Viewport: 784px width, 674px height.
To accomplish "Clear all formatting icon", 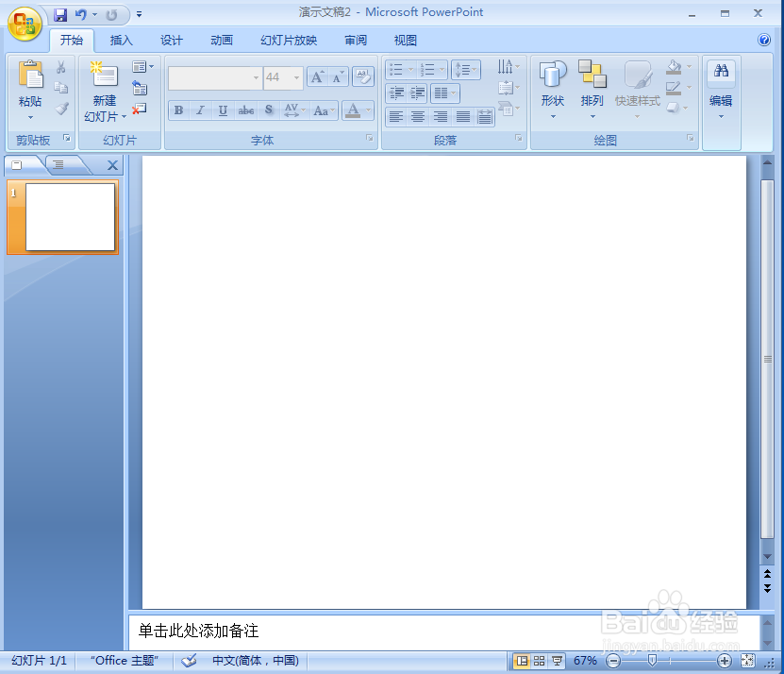I will [x=362, y=77].
